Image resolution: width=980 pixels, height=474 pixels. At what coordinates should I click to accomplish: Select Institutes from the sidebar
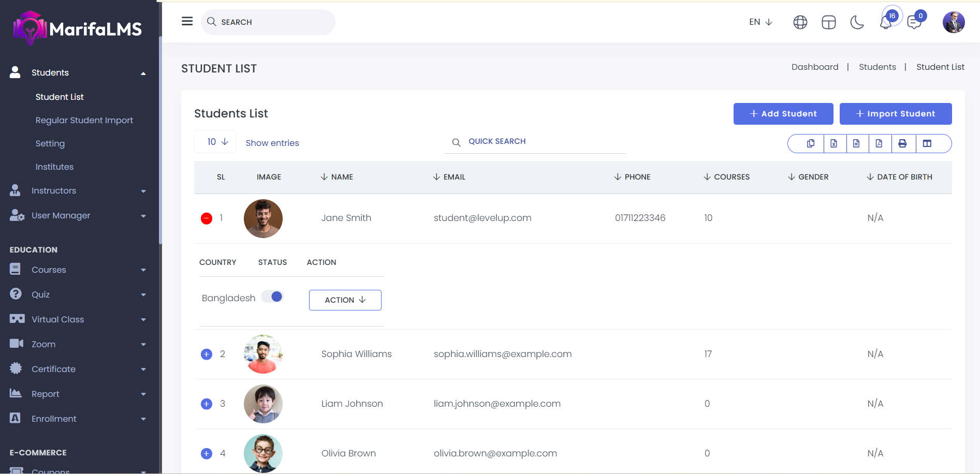pyautogui.click(x=54, y=167)
